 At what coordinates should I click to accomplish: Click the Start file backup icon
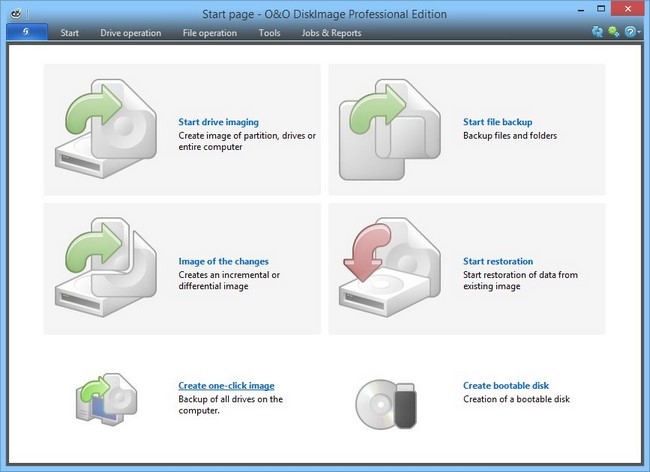tap(390, 130)
